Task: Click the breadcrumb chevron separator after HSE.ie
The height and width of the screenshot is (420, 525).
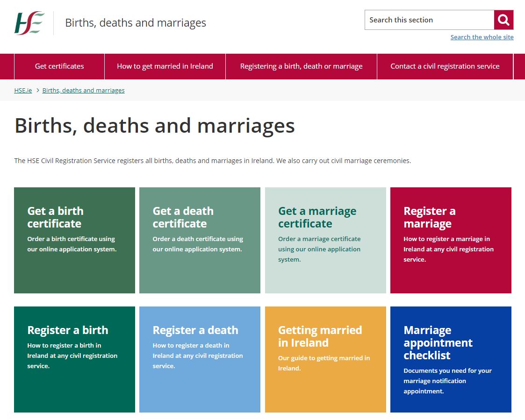Action: click(37, 90)
